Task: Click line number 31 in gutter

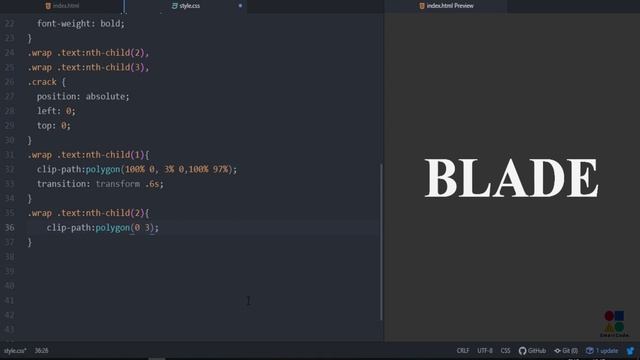Action: 9,155
